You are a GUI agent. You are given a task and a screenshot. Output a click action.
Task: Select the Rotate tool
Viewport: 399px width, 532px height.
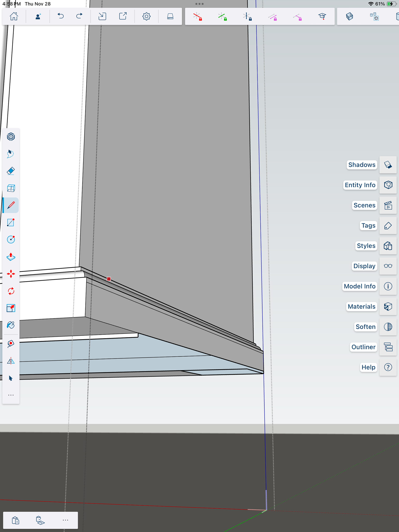coord(11,291)
